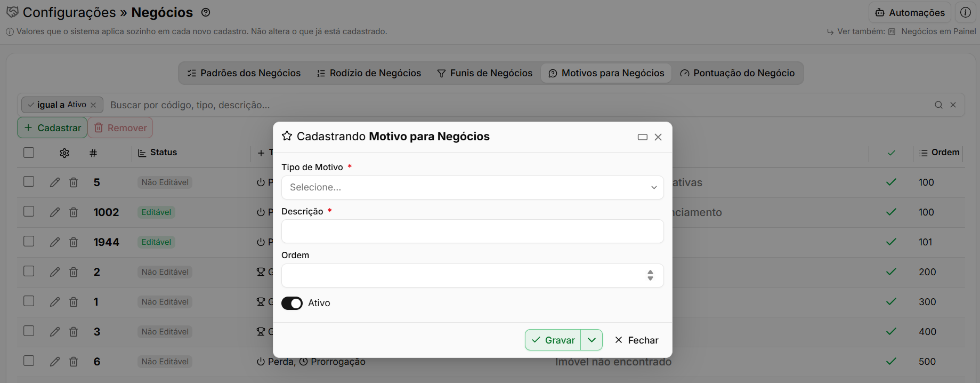Click the edit pencil in row 6
This screenshot has width=980, height=383.
tap(55, 362)
